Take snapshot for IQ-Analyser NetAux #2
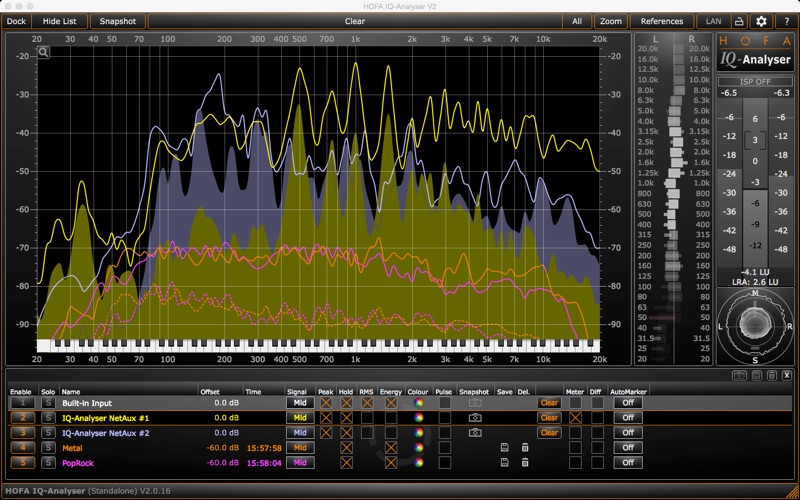 coord(474,433)
